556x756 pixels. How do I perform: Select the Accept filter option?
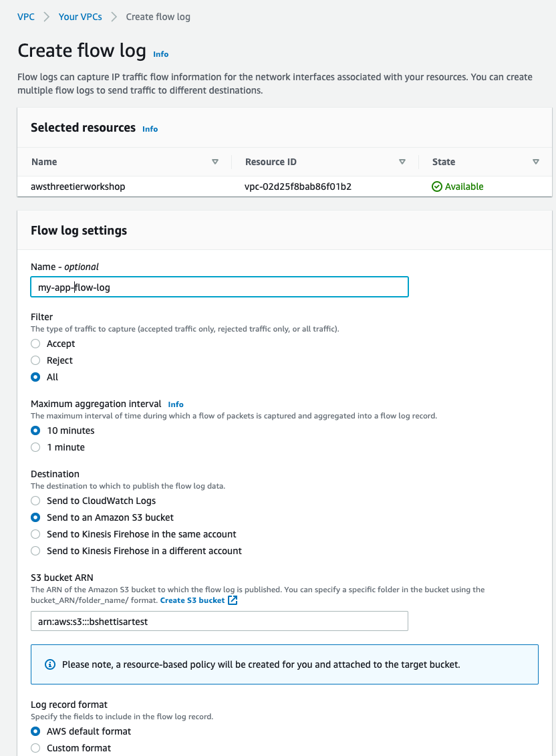(x=36, y=344)
